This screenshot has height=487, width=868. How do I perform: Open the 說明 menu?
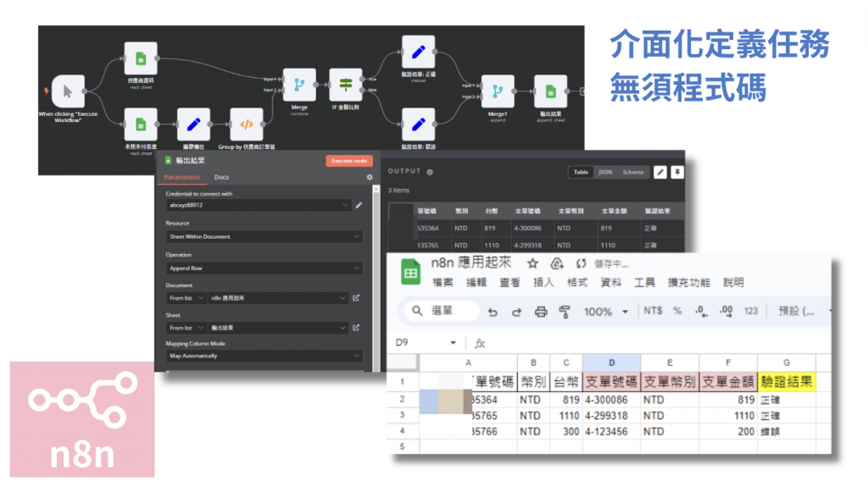pos(733,283)
